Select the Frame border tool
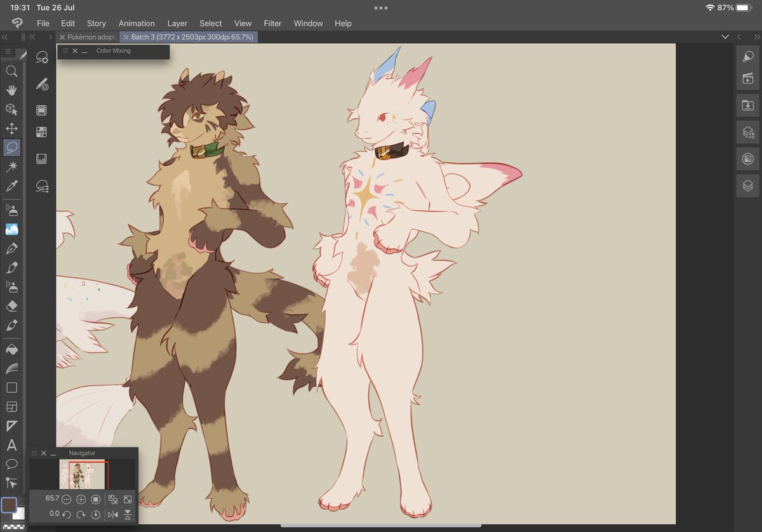 pos(11,406)
